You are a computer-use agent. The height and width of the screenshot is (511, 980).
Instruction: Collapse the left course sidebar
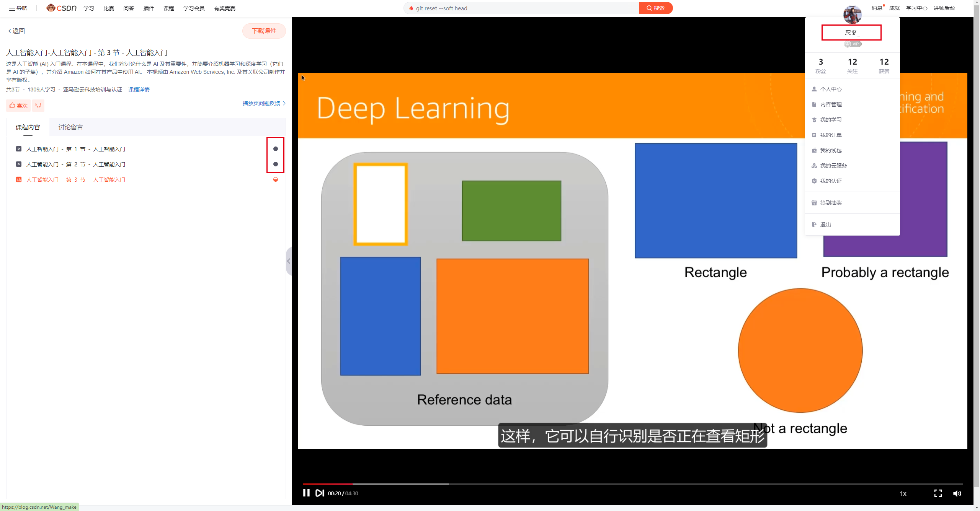(x=289, y=261)
